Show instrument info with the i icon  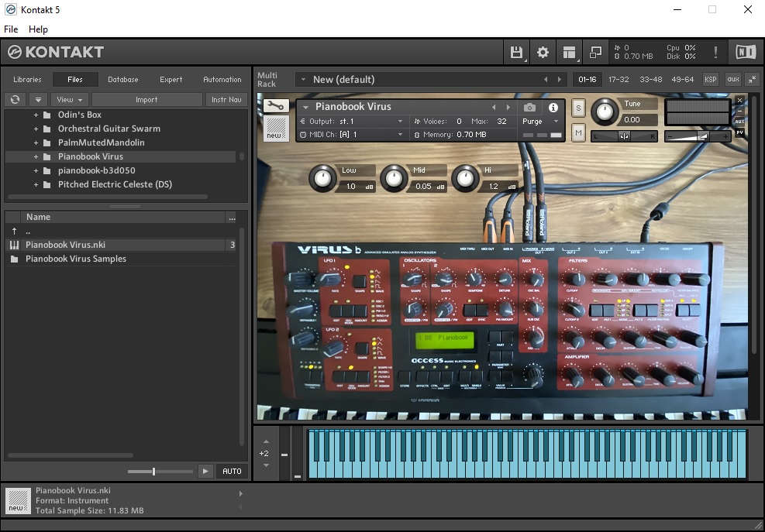553,108
